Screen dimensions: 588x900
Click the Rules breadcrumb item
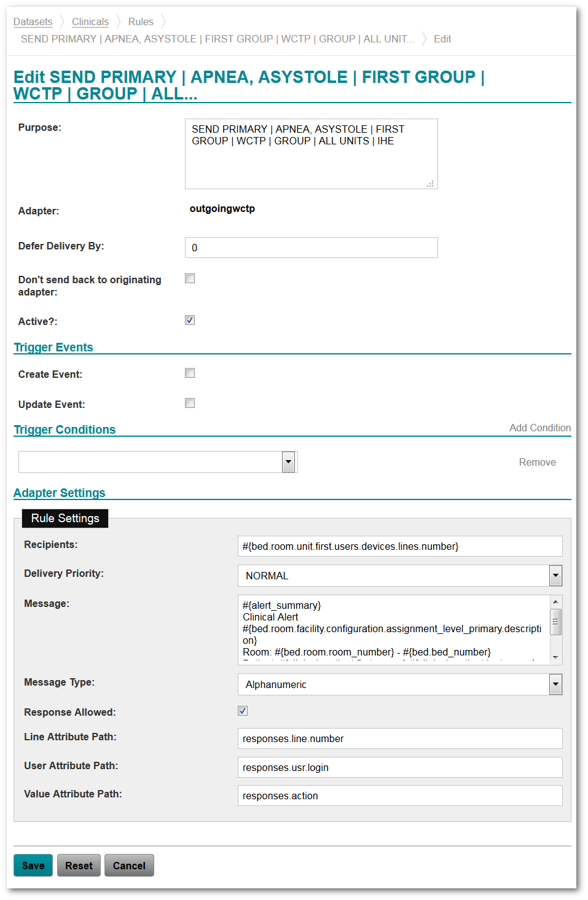tap(141, 22)
